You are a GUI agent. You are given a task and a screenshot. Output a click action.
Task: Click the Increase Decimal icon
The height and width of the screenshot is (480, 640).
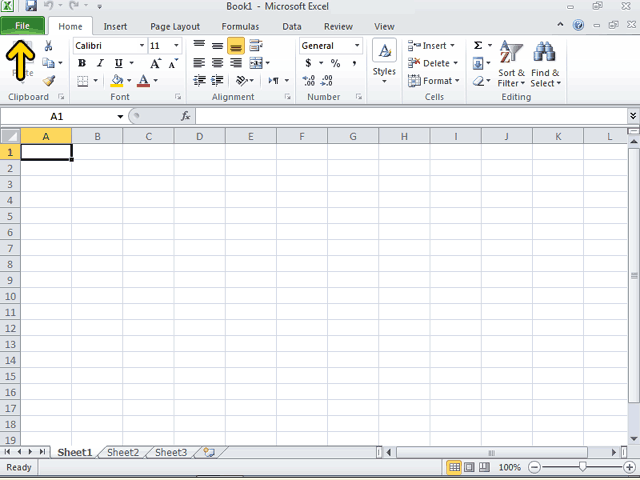[x=309, y=80]
